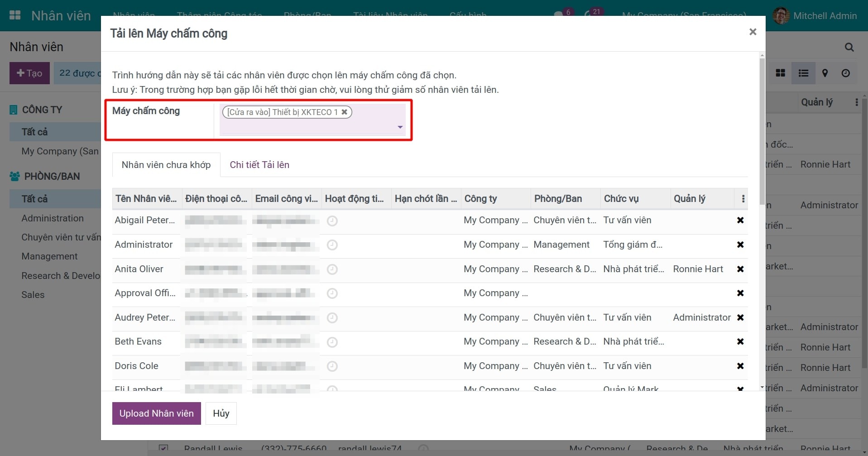
Task: Close the Tải lên Máy chấm công dialog
Action: (x=753, y=32)
